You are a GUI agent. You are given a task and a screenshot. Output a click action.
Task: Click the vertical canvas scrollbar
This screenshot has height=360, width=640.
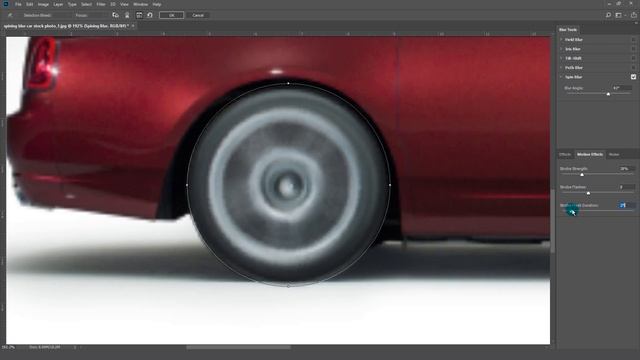(553, 221)
